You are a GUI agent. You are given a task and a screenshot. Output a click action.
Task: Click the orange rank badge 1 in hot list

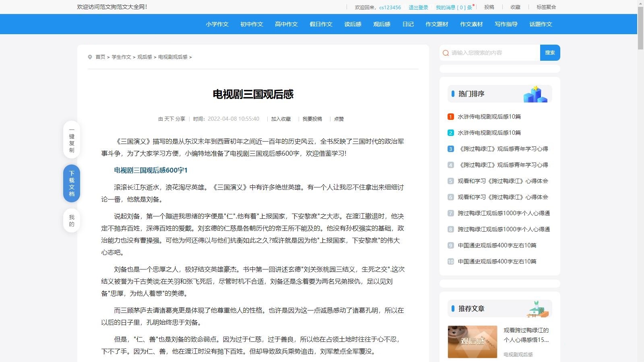click(x=450, y=117)
